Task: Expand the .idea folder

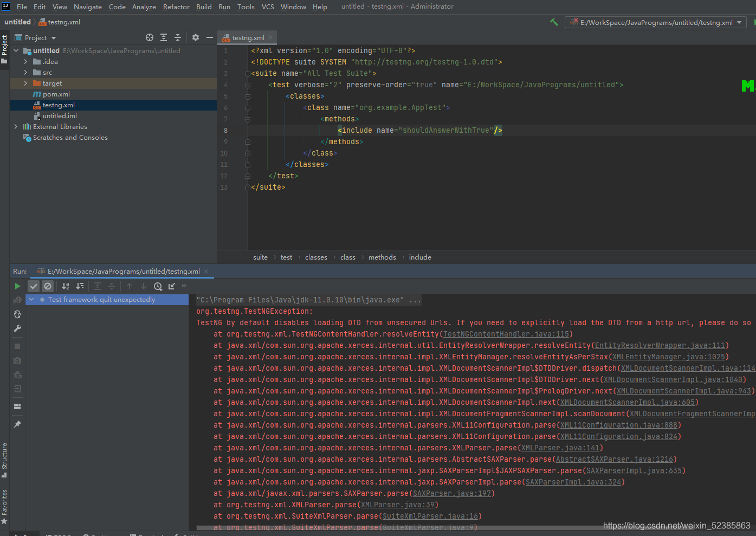Action: pyautogui.click(x=25, y=61)
